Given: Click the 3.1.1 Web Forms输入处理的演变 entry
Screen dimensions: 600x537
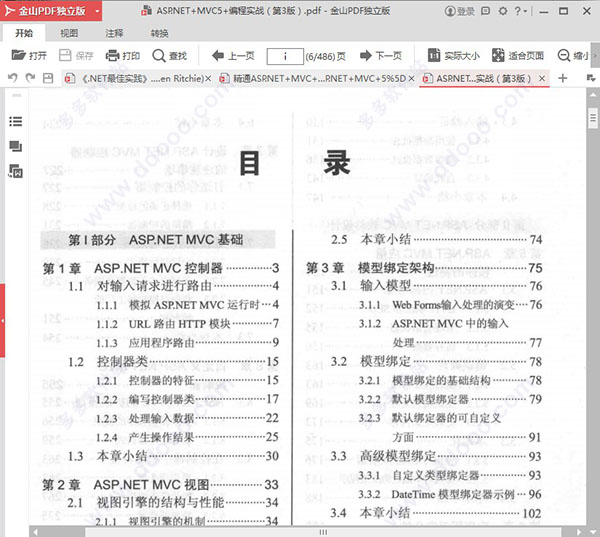Looking at the screenshot, I should click(450, 305).
